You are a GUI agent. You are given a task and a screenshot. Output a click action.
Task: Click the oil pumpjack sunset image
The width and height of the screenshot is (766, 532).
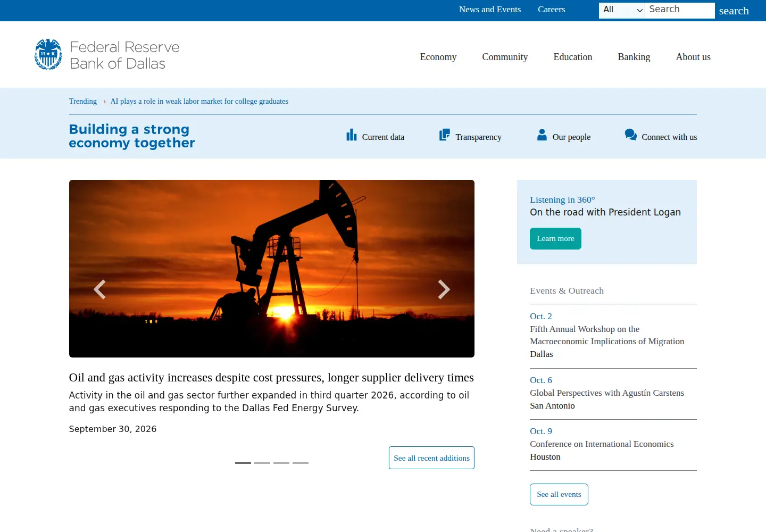pyautogui.click(x=272, y=269)
